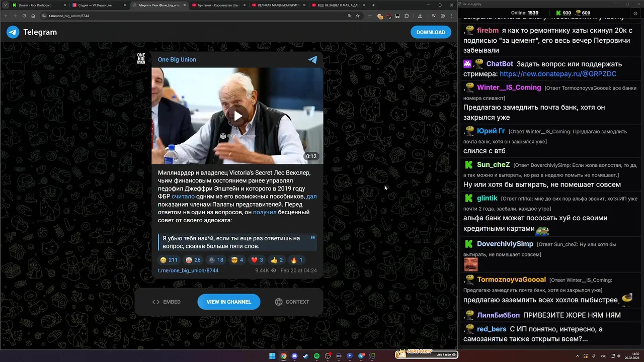Viewport: 644px width, 362px height.
Task: Open the One Big Union channel name link
Action: point(177,59)
